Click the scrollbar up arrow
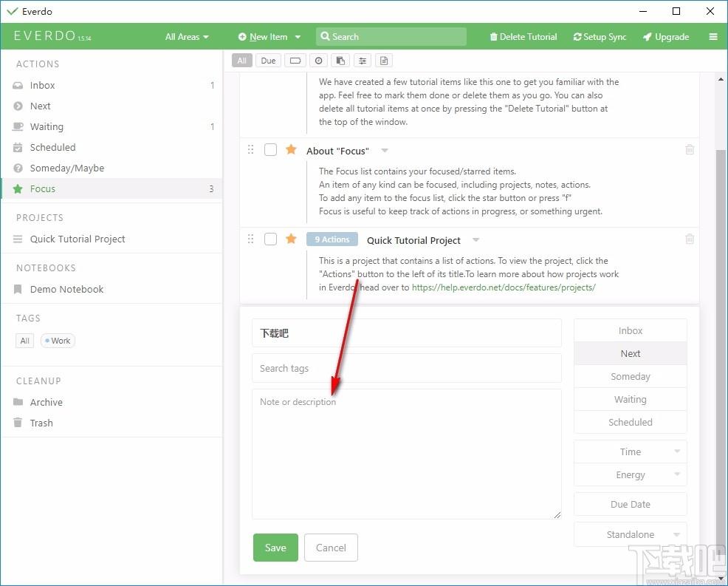 [721, 80]
